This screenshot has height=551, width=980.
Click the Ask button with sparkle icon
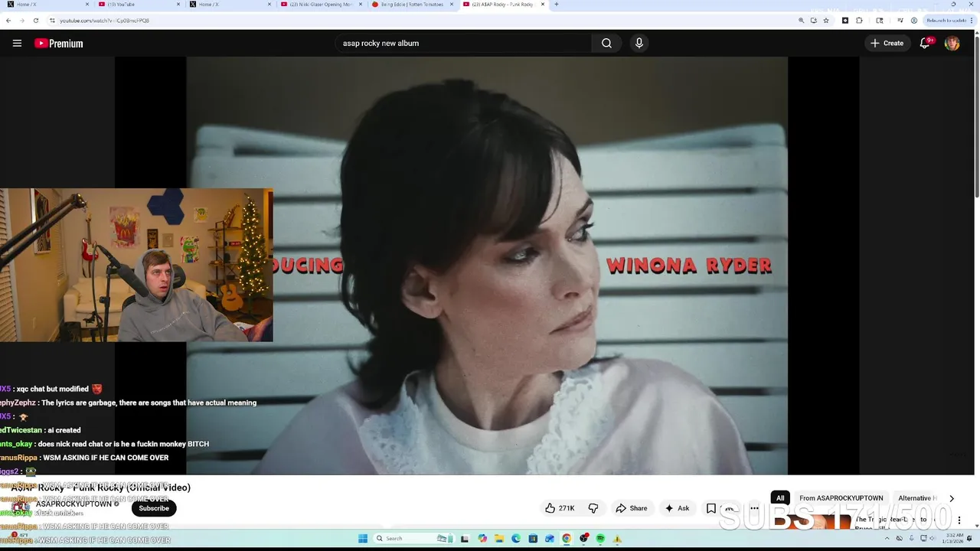(677, 508)
